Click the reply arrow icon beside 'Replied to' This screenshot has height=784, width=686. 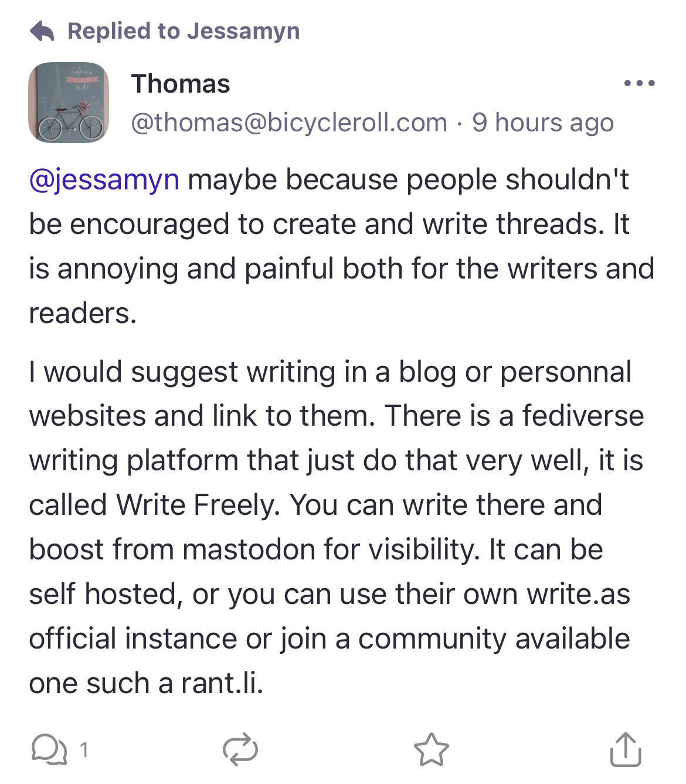tap(42, 31)
